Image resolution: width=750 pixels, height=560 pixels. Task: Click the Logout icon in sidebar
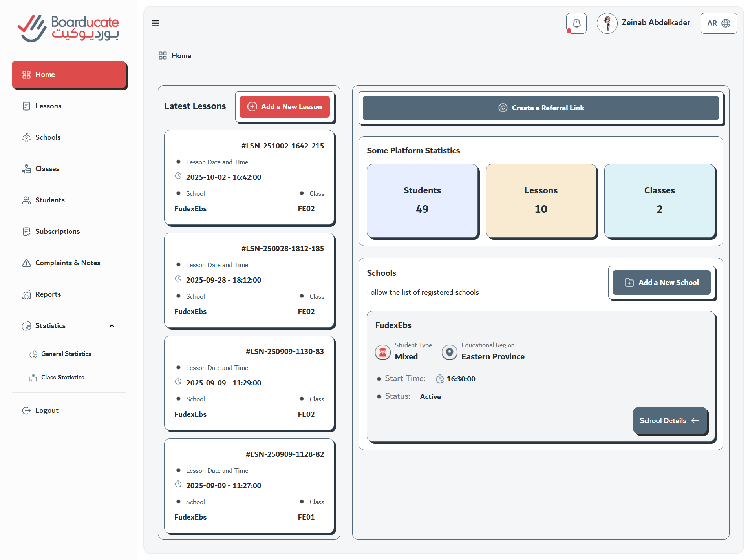point(26,410)
